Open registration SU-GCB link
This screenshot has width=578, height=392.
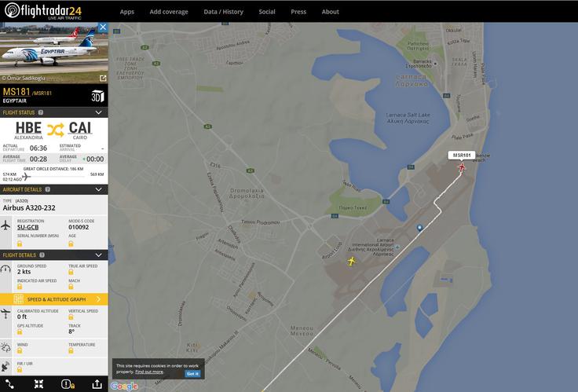pos(28,227)
